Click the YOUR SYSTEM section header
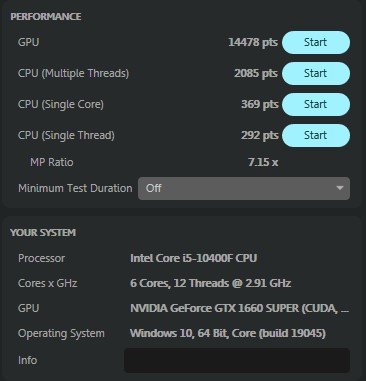Image resolution: width=366 pixels, height=381 pixels. pos(43,232)
